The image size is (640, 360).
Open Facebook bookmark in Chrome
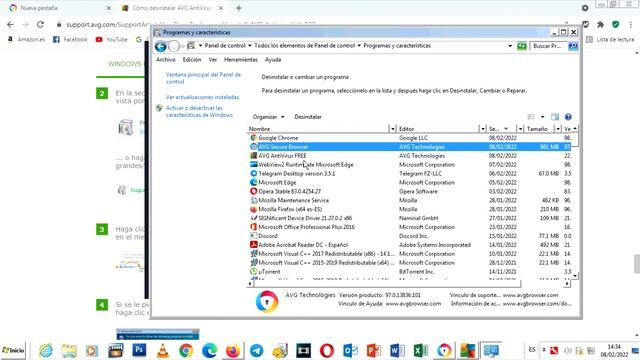pos(70,40)
